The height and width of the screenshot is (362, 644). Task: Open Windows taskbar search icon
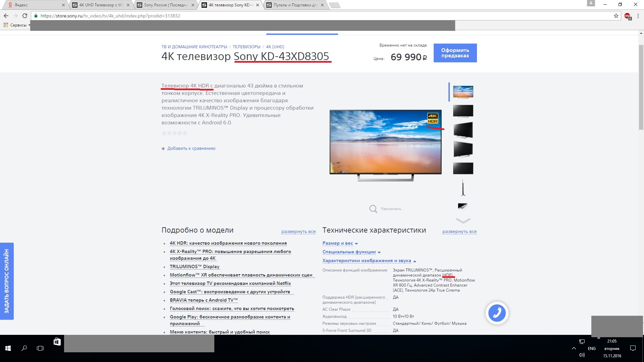(24, 348)
